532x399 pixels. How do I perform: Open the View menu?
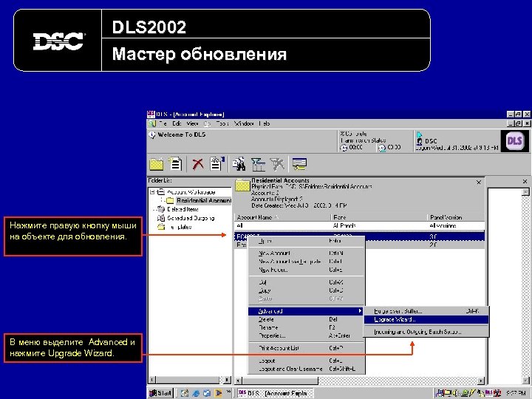(192, 123)
